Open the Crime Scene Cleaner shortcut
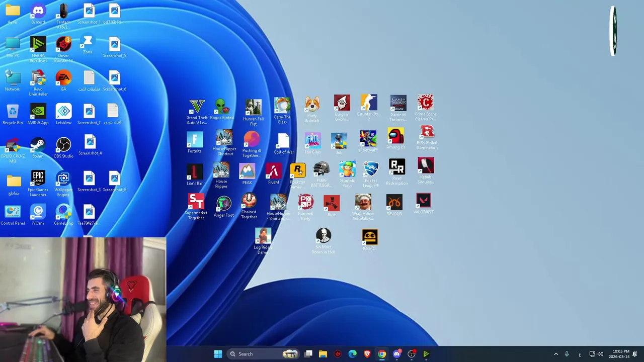This screenshot has height=362, width=644. coord(425,107)
